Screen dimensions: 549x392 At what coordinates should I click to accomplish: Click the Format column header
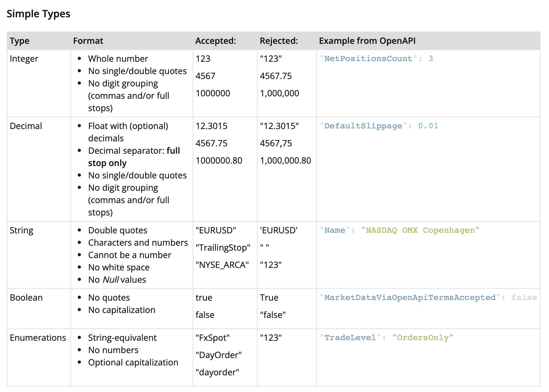pyautogui.click(x=88, y=41)
